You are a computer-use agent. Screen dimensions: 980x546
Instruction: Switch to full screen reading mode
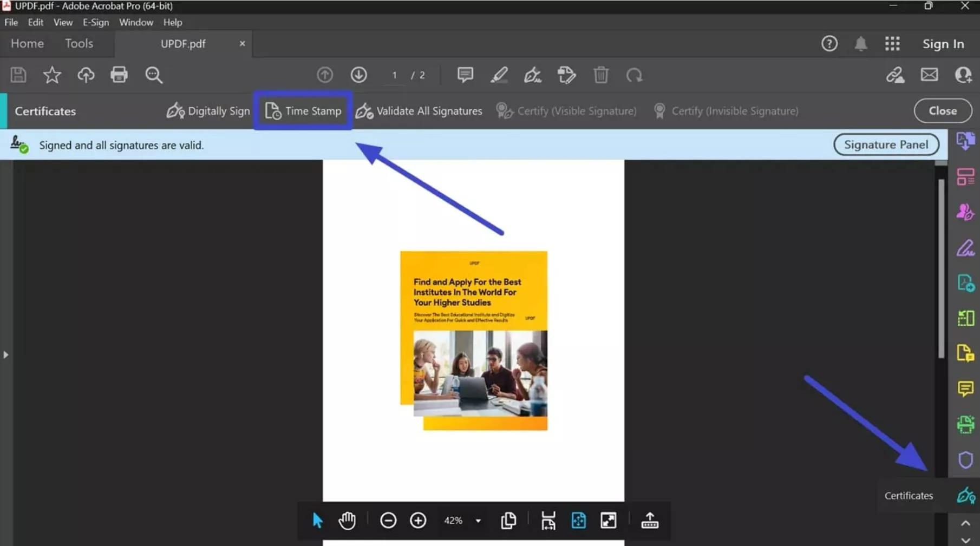[x=608, y=520]
